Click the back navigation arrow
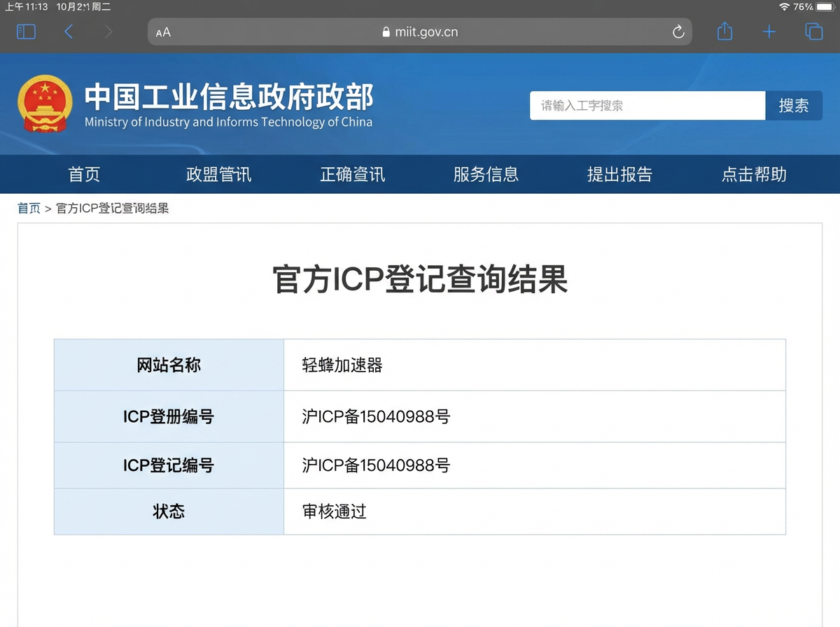This screenshot has height=627, width=840. (67, 31)
